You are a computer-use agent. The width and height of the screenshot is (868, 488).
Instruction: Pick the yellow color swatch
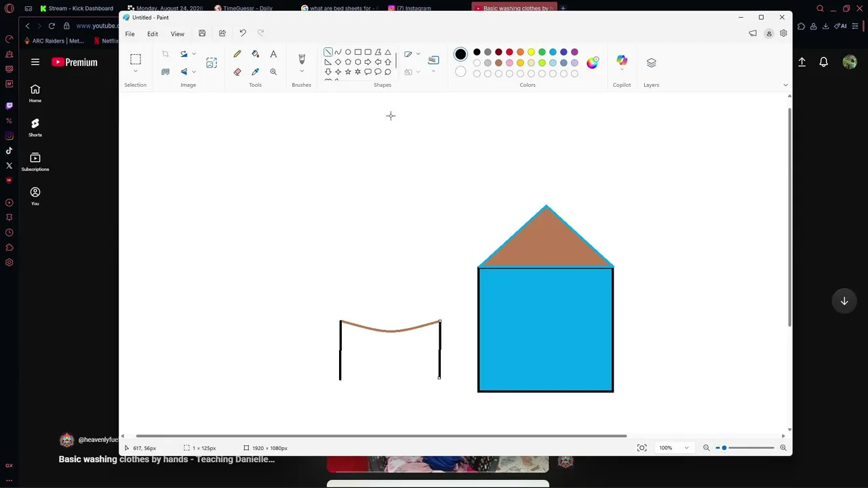(x=531, y=52)
